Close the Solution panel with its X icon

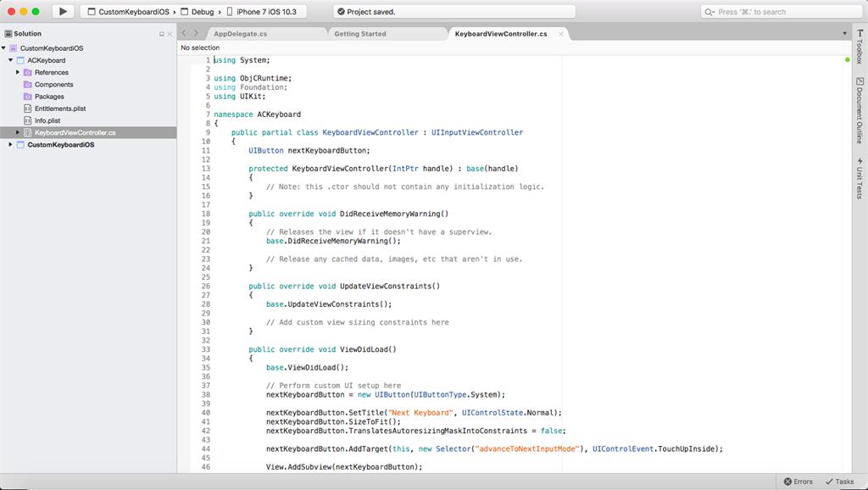point(170,34)
